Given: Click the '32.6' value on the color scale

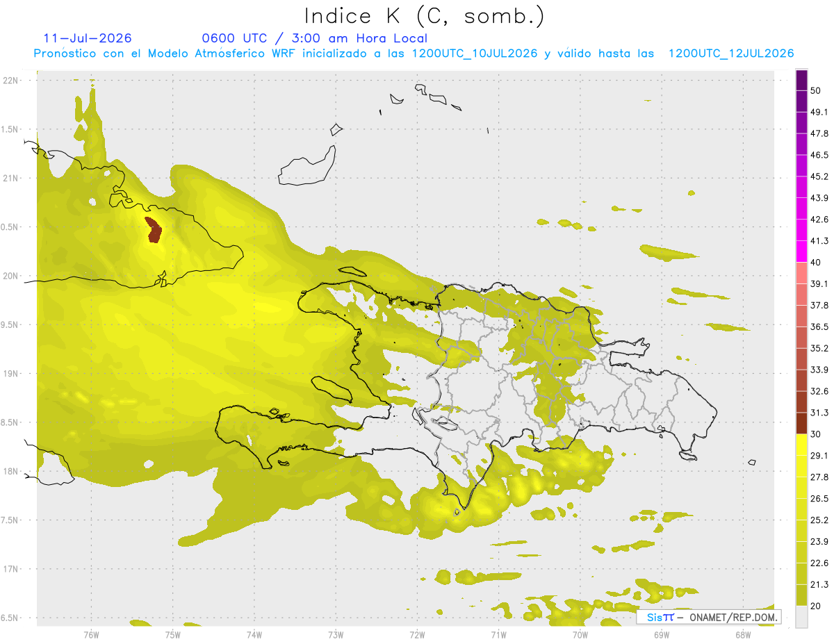Looking at the screenshot, I should pyautogui.click(x=819, y=391).
